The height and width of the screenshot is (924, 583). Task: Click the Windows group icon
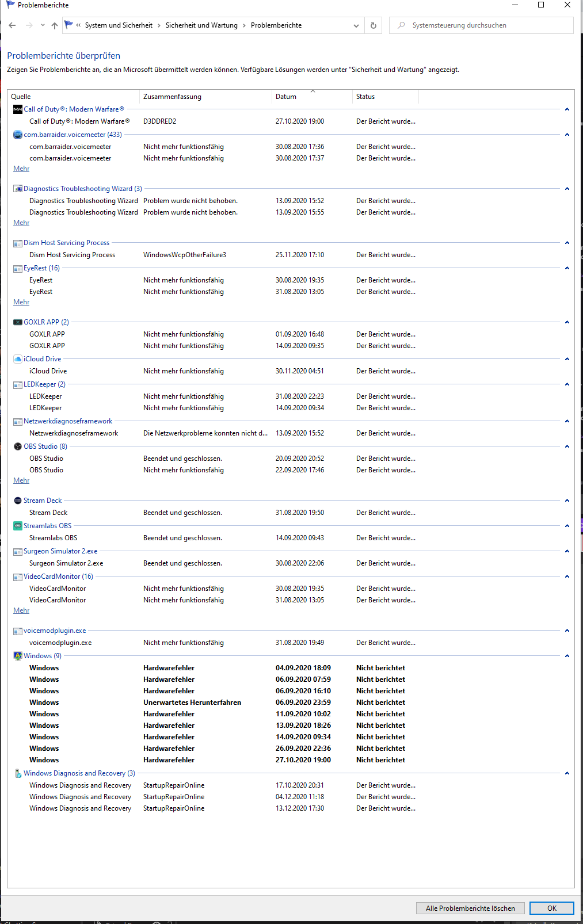click(x=18, y=656)
